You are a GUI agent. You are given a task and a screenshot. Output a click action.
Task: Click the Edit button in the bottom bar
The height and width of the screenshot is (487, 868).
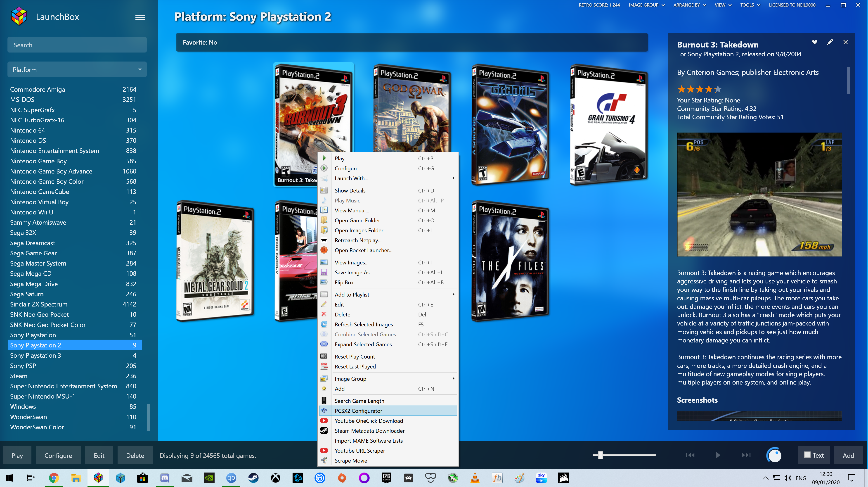pyautogui.click(x=99, y=455)
